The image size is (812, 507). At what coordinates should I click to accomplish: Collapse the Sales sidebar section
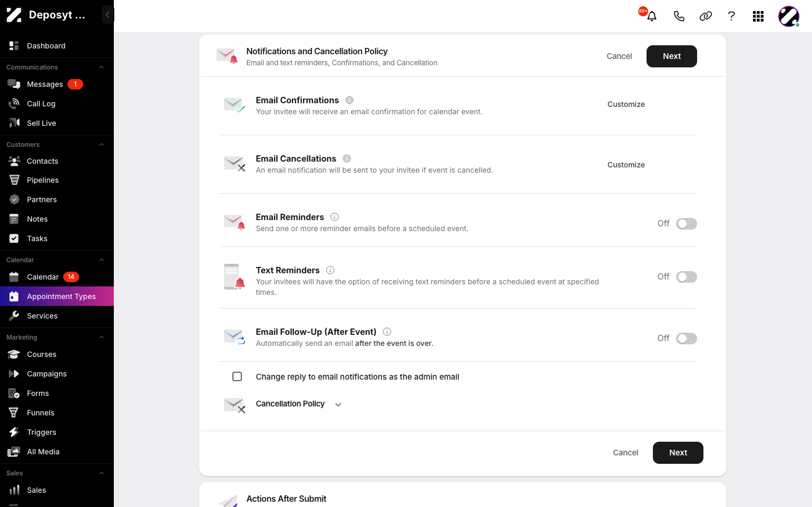[x=102, y=473]
